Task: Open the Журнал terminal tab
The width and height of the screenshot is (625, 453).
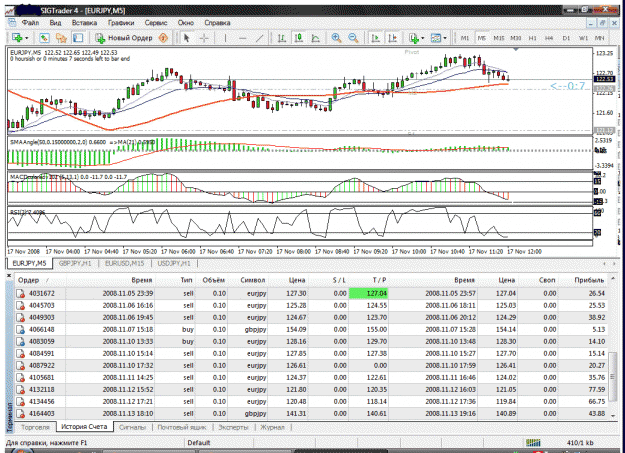Action: tap(272, 427)
